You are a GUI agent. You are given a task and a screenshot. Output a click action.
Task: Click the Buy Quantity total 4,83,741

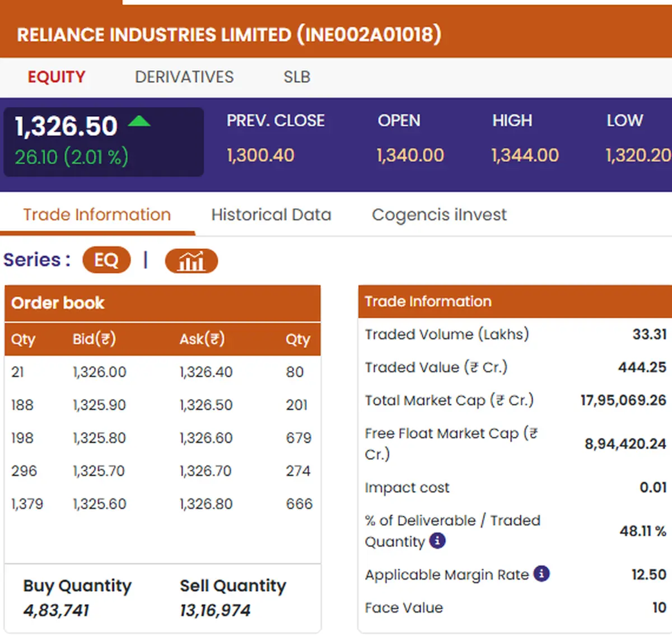(56, 610)
